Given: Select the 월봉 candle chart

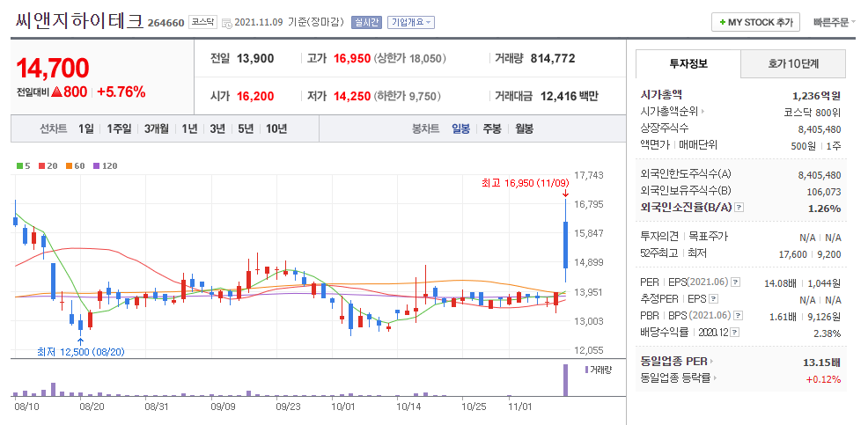Looking at the screenshot, I should coord(524,128).
